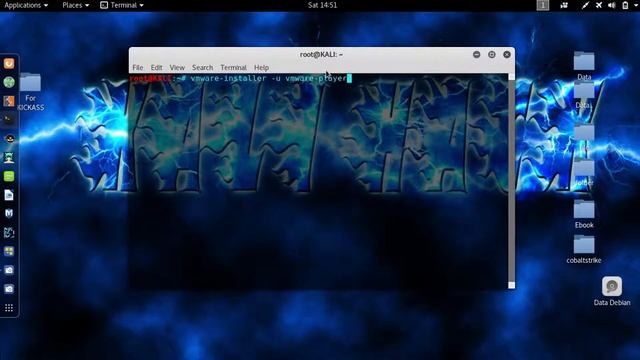Click the terminal's vertical scrollbar
The width and height of the screenshot is (640, 360).
[511, 181]
